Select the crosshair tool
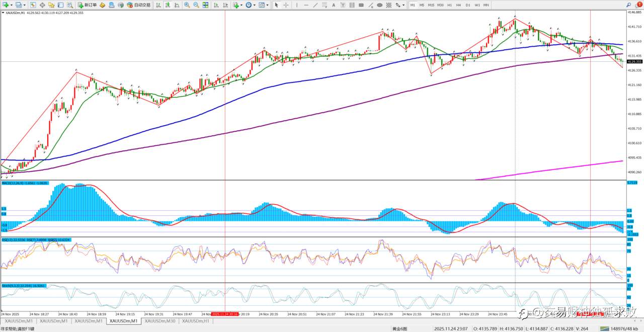 coord(286,5)
